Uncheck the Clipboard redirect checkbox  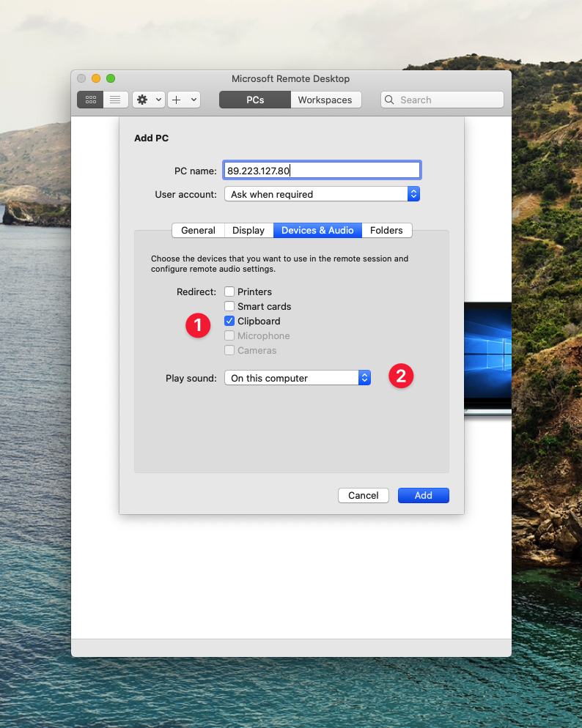pos(229,321)
